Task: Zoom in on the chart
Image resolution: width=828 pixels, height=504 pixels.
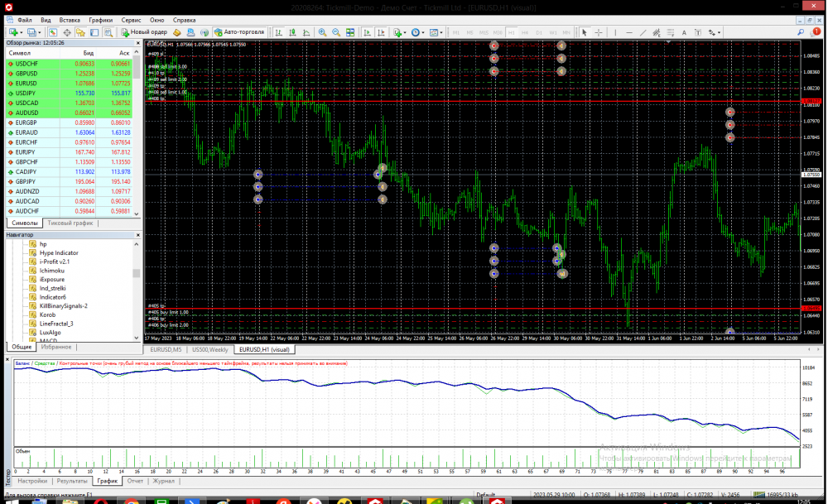Action: tap(322, 32)
